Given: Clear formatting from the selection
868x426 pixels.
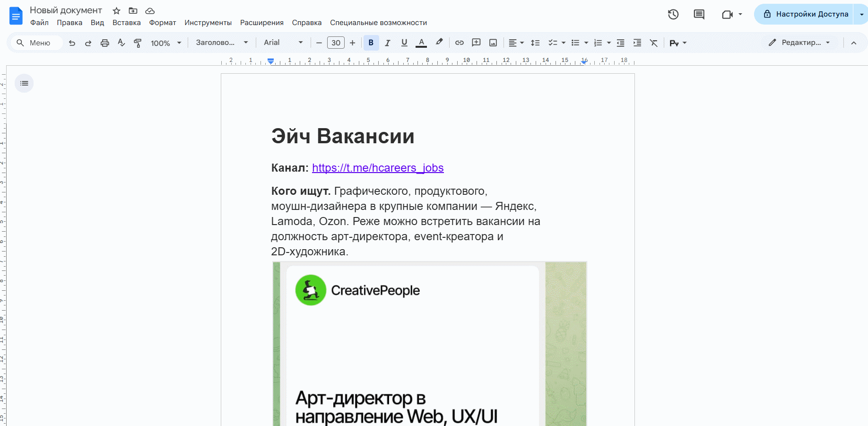Looking at the screenshot, I should pos(654,43).
